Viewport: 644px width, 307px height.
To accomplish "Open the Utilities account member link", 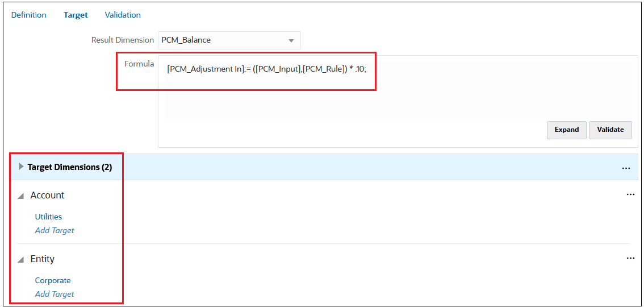I will click(48, 217).
